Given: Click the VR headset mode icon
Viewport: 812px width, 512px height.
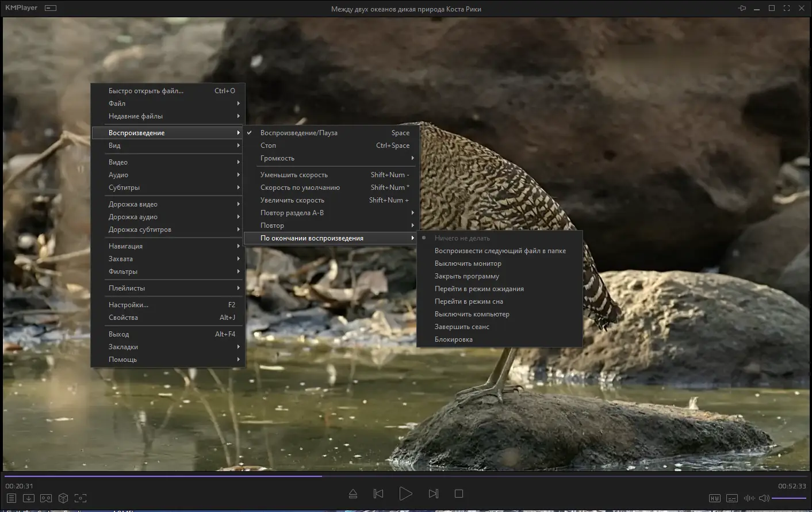Looking at the screenshot, I should point(46,498).
